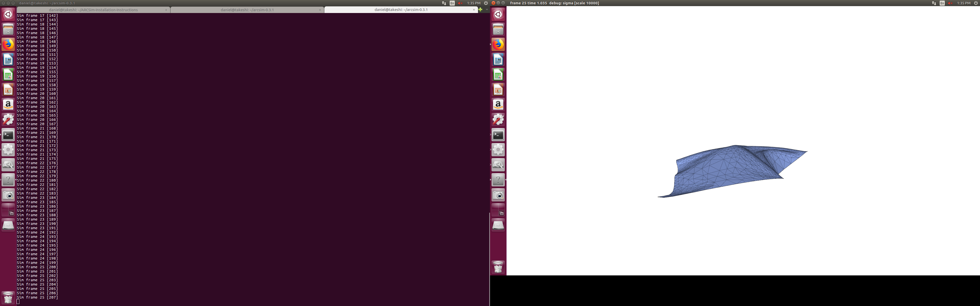Open the Screenshot camera tool beside the terminal

(x=8, y=195)
